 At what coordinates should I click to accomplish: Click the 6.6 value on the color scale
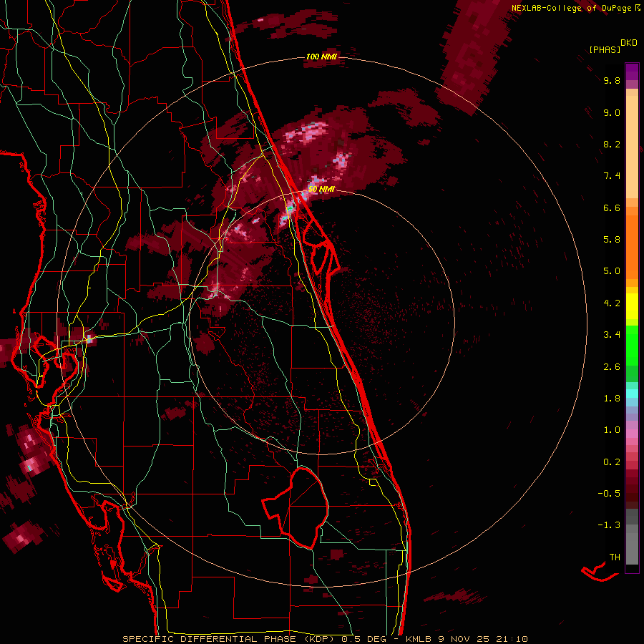click(612, 208)
